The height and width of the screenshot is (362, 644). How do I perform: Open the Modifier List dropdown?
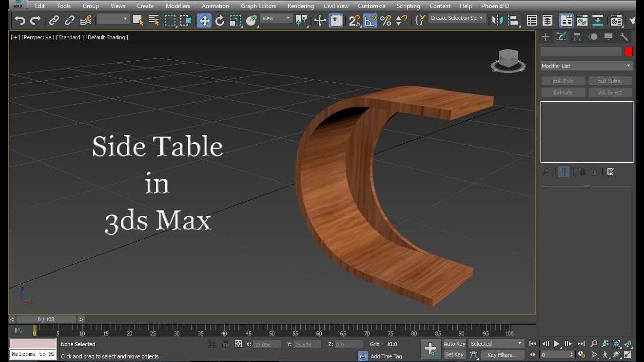click(587, 66)
